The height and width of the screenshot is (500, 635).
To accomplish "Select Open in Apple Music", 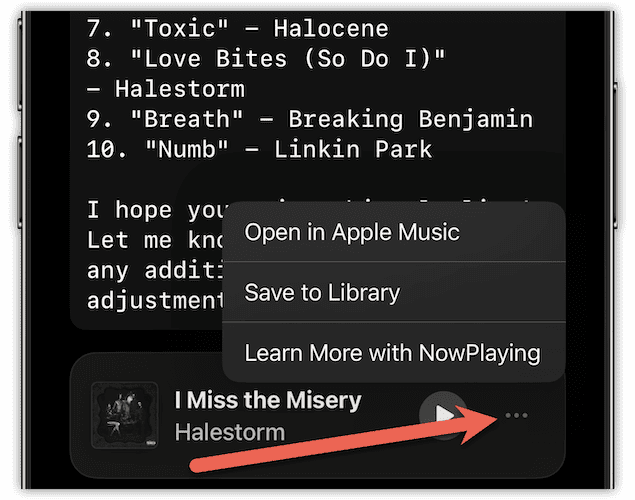I will 394,232.
